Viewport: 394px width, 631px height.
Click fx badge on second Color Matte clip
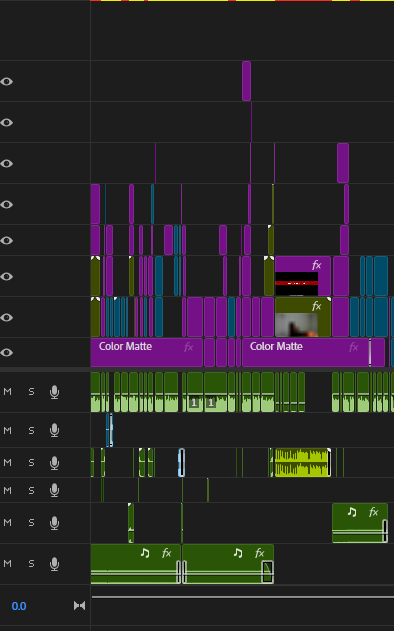[x=353, y=347]
